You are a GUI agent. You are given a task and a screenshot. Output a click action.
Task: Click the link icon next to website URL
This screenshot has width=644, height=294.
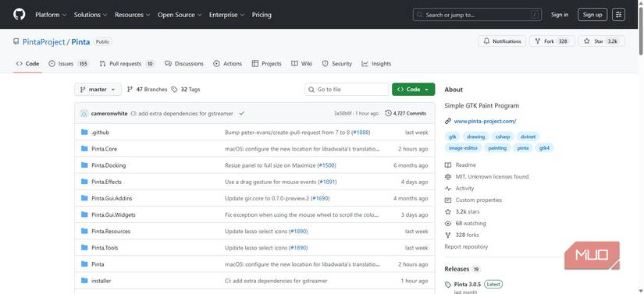[448, 121]
